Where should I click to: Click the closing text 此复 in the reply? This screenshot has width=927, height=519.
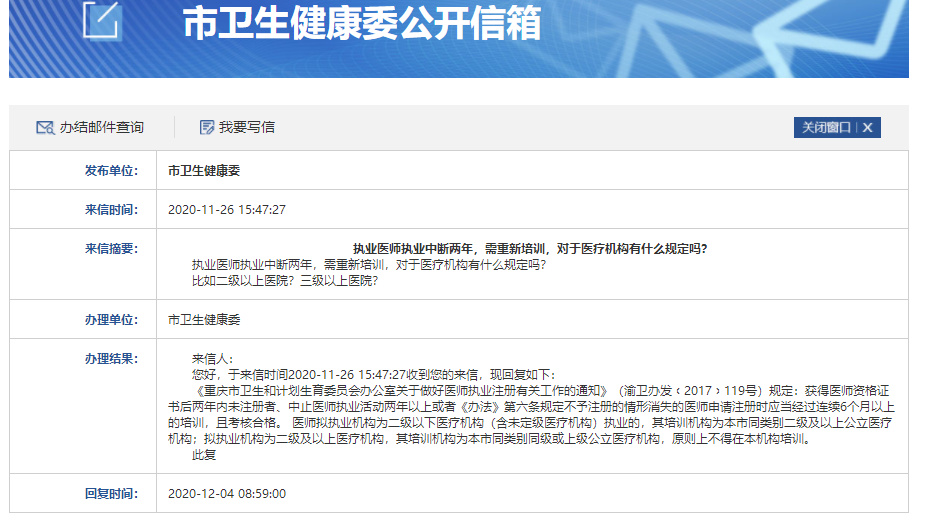click(x=204, y=455)
